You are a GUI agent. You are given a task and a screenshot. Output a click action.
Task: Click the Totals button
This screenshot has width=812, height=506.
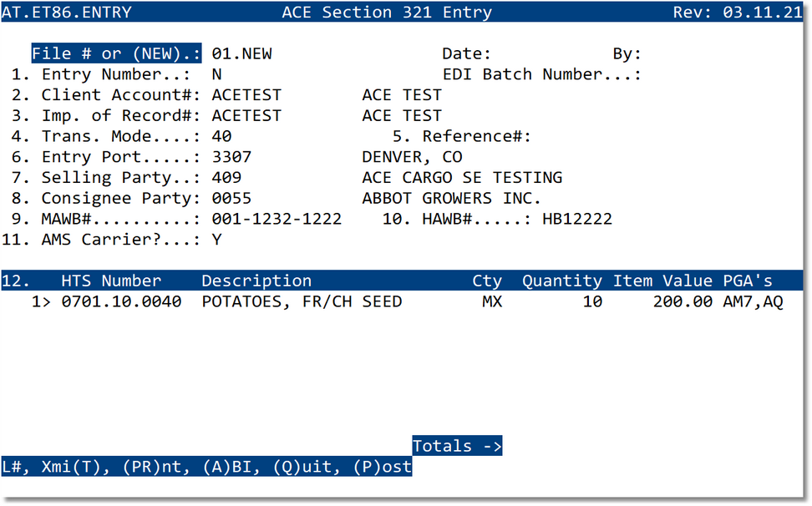click(x=456, y=446)
